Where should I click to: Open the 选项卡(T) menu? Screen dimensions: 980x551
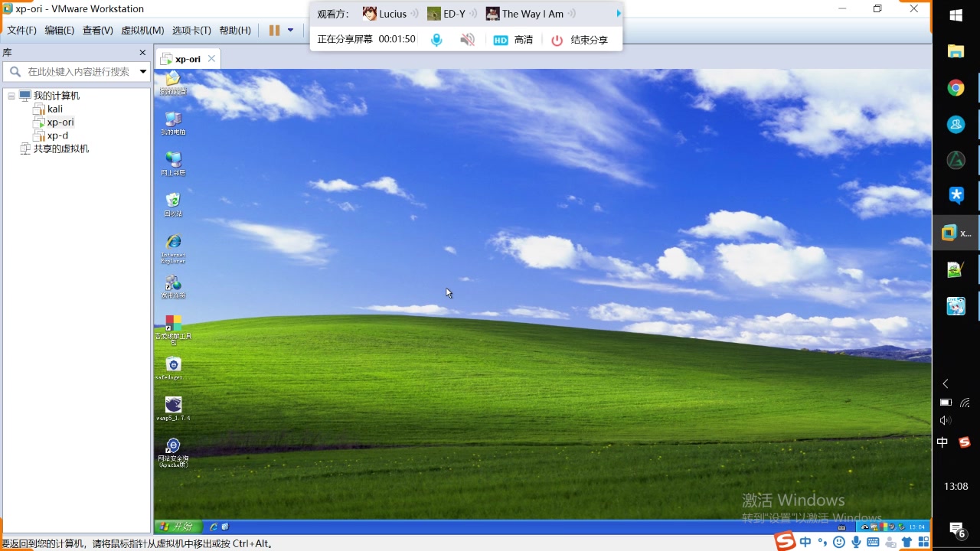point(191,31)
